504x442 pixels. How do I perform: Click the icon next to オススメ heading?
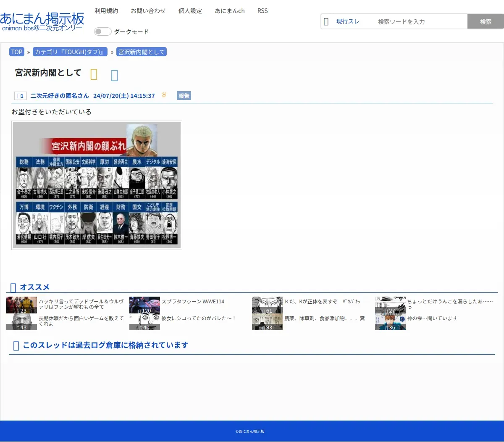pyautogui.click(x=13, y=287)
